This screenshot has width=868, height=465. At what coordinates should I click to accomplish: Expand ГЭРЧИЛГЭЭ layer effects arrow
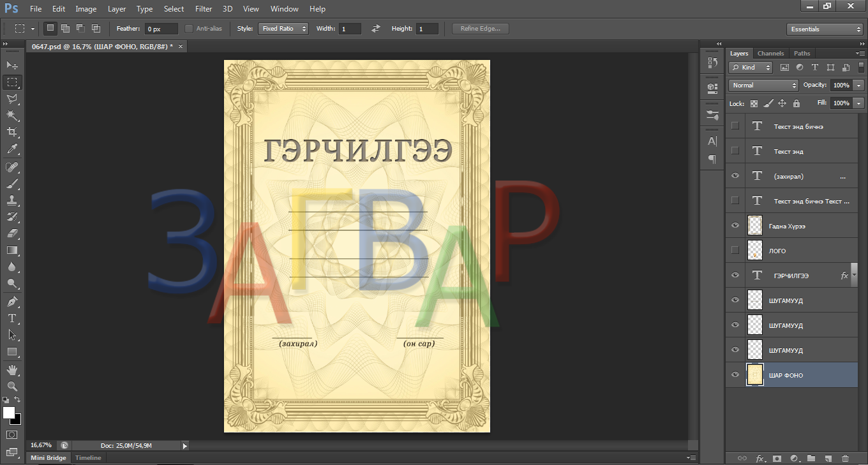click(855, 276)
